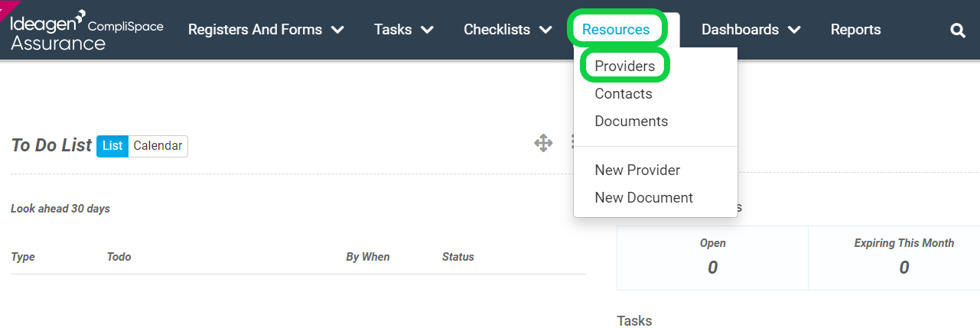Click the move arrows icon beside To Do List
This screenshot has width=980, height=331.
pos(543,143)
